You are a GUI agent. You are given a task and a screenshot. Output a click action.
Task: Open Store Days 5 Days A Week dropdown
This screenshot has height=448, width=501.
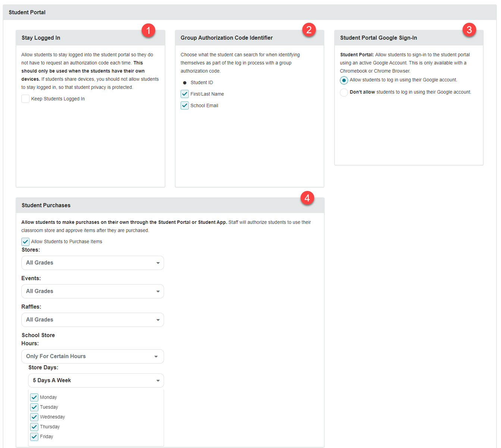click(x=96, y=380)
